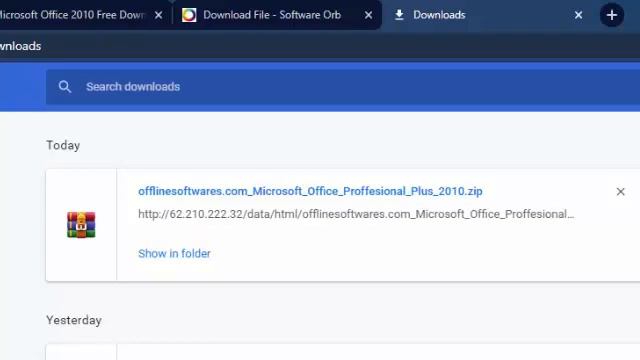Click the download arrow icon on Downloads tab
Screen dimensions: 640x360
399,15
